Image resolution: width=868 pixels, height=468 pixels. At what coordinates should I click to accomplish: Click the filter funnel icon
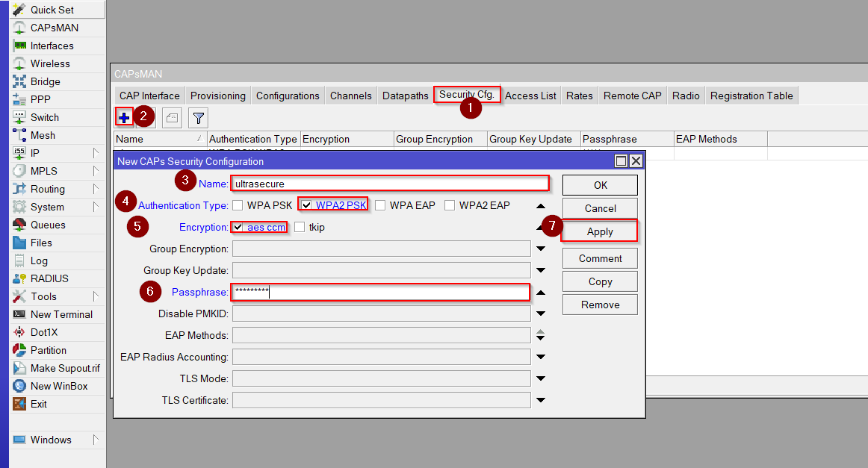pyautogui.click(x=198, y=117)
